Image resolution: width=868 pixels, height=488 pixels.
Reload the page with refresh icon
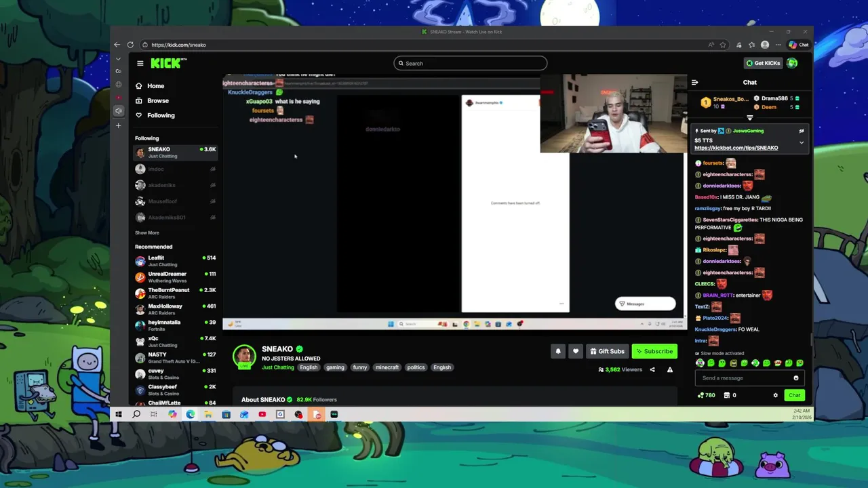click(130, 45)
